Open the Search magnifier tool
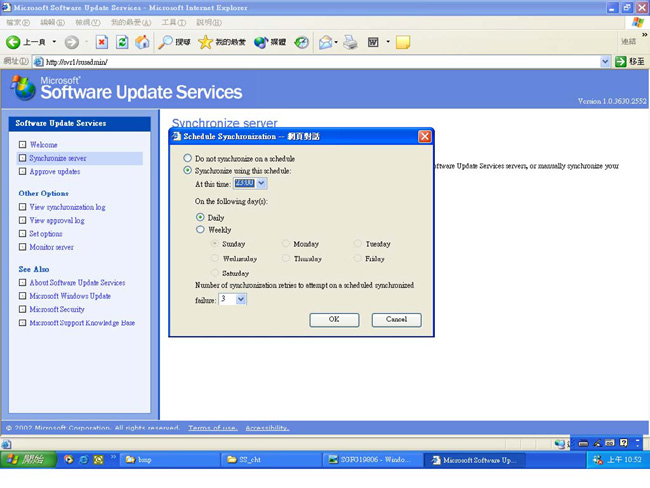650x488 pixels. click(165, 42)
